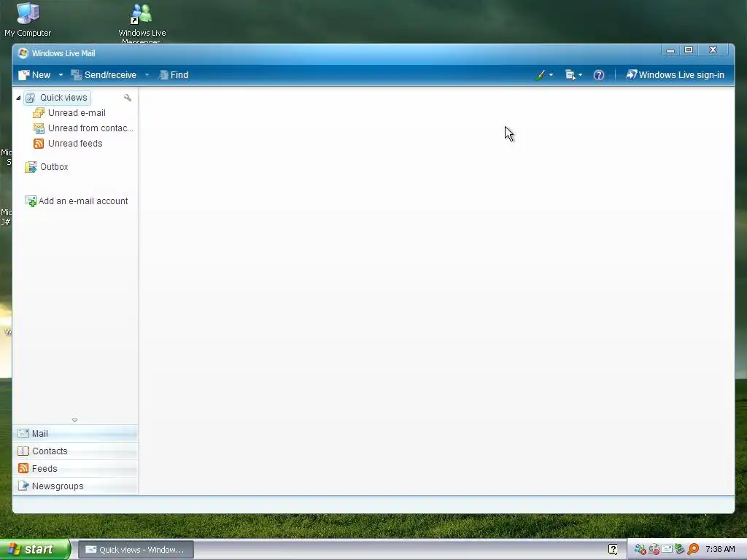Screen dimensions: 747x560
Task: Click the 7:38 AM clock
Action: pos(720,549)
